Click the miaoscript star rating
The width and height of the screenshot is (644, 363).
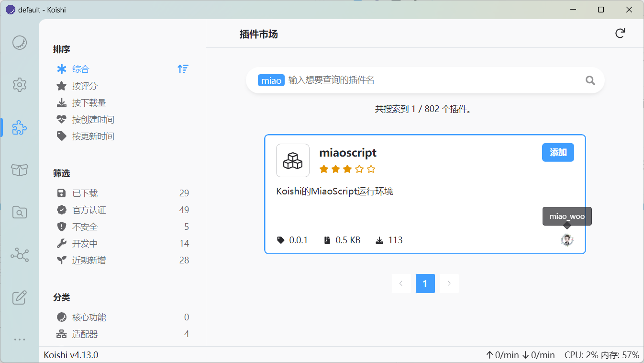click(347, 169)
